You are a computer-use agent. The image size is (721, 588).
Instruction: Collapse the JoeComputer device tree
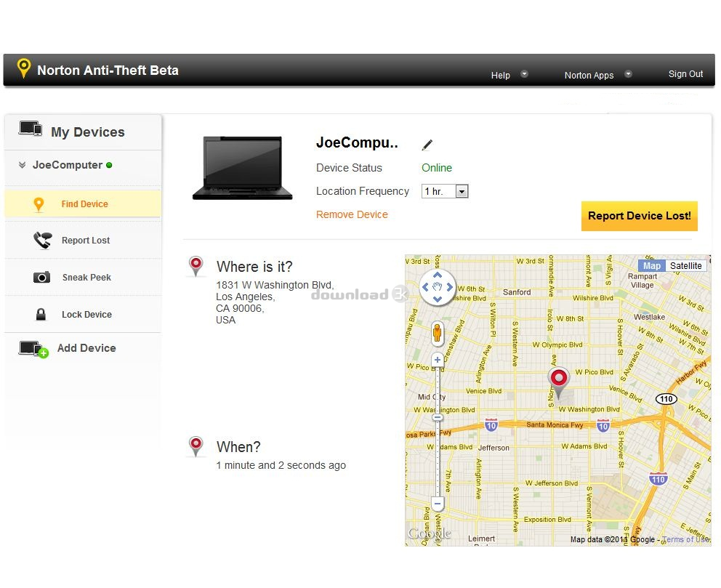[x=22, y=166]
